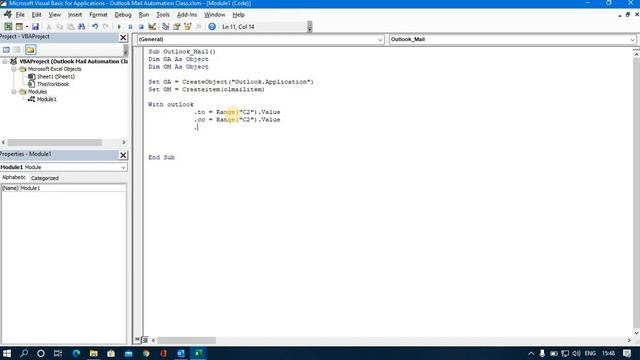Collapse the VBAProject root node
The width and height of the screenshot is (640, 360).
(5, 61)
